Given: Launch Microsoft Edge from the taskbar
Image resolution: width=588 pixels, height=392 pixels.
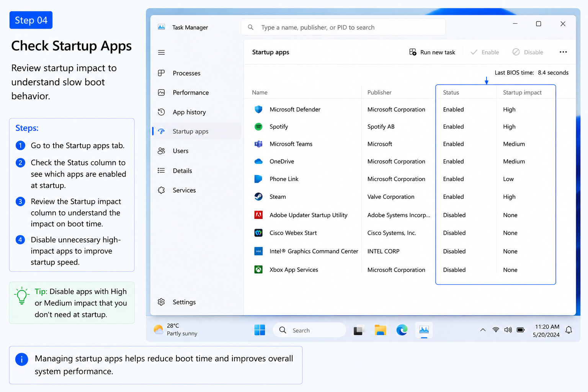Looking at the screenshot, I should [402, 330].
